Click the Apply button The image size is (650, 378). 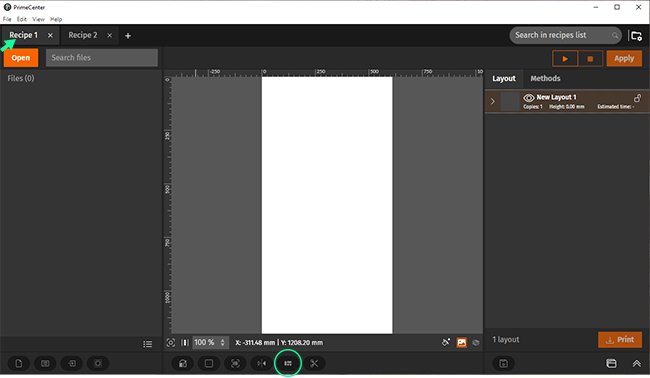click(624, 58)
